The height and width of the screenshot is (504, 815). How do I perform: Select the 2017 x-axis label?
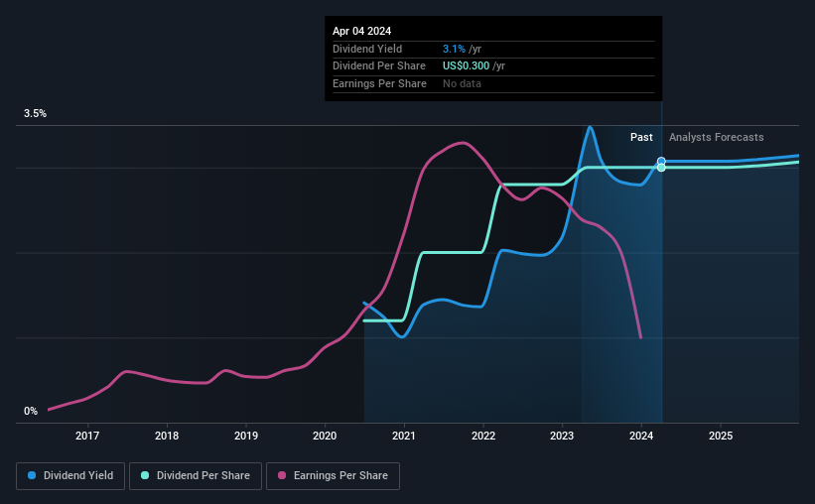pyautogui.click(x=87, y=436)
